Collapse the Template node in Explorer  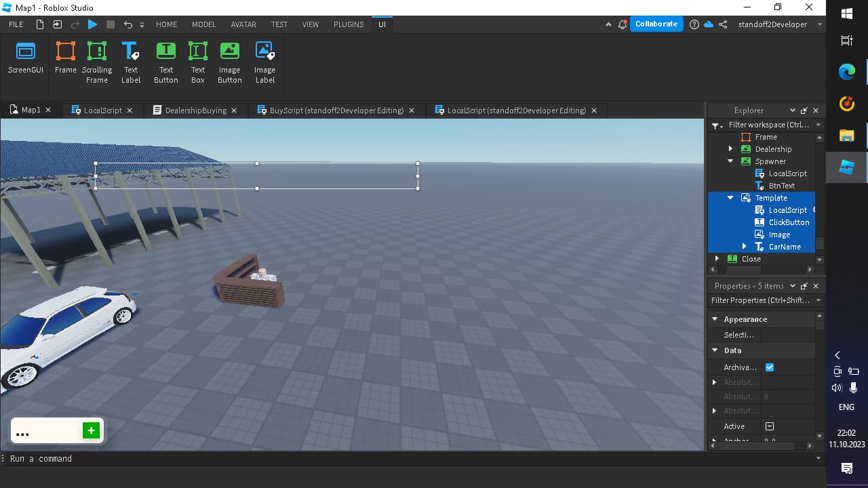(730, 198)
